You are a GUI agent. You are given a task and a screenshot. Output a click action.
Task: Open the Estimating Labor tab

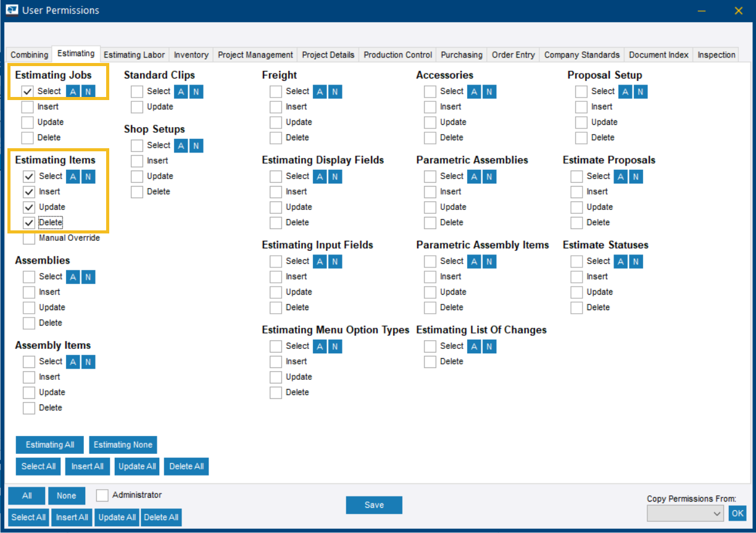point(135,55)
